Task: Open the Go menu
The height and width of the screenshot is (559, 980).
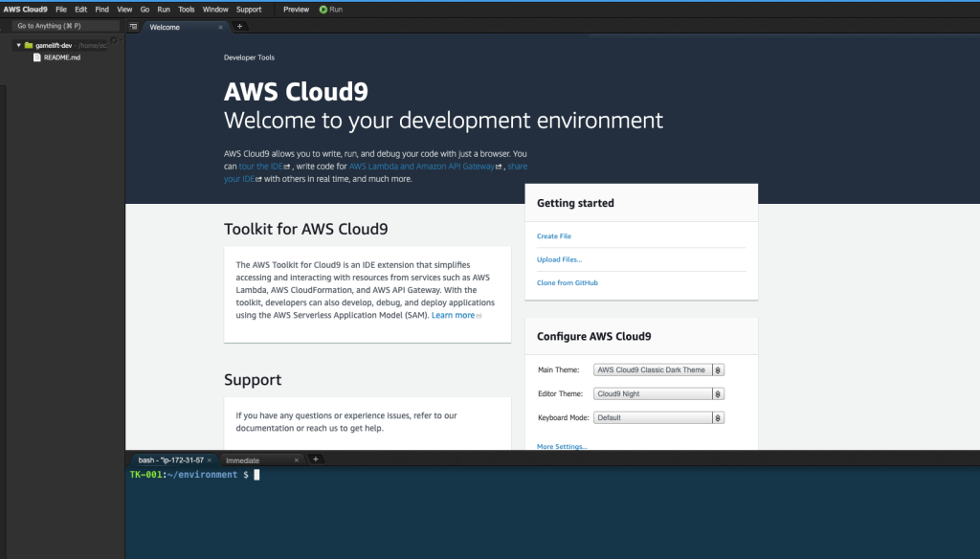Action: coord(145,10)
